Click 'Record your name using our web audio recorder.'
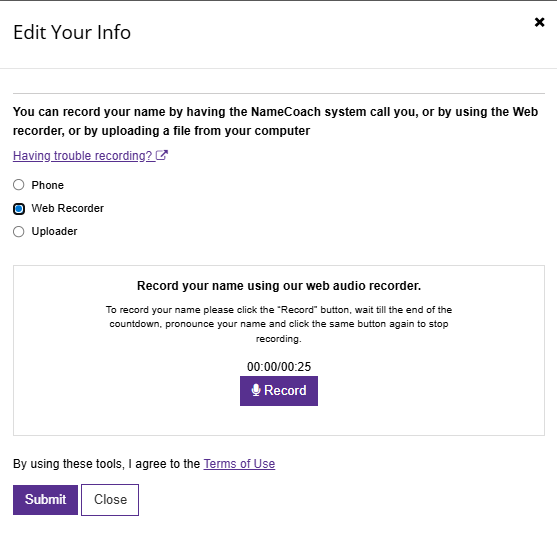This screenshot has width=557, height=547. tap(279, 286)
